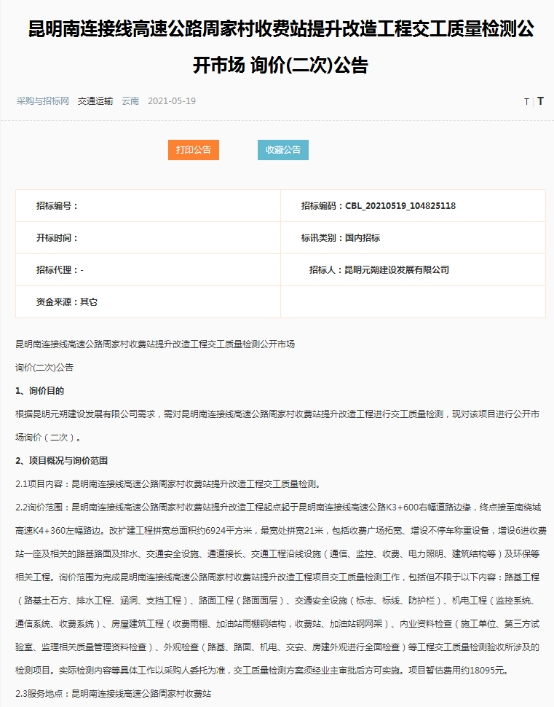This screenshot has width=554, height=707.
Task: Click the blue 收藏公告 favorite button
Action: click(283, 150)
